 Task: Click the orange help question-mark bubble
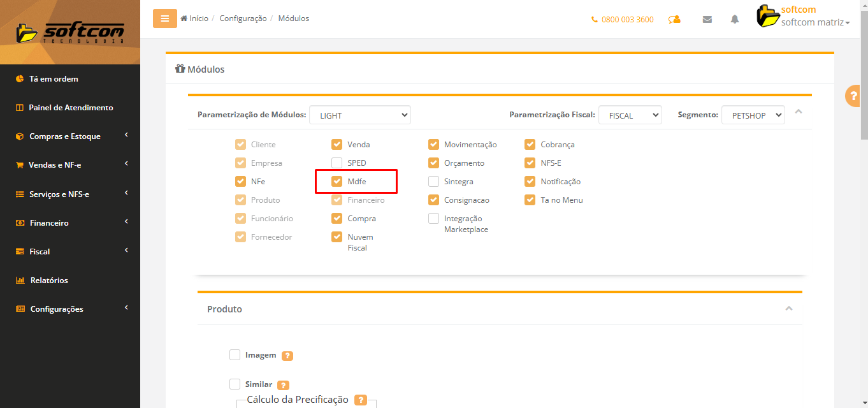tap(853, 96)
